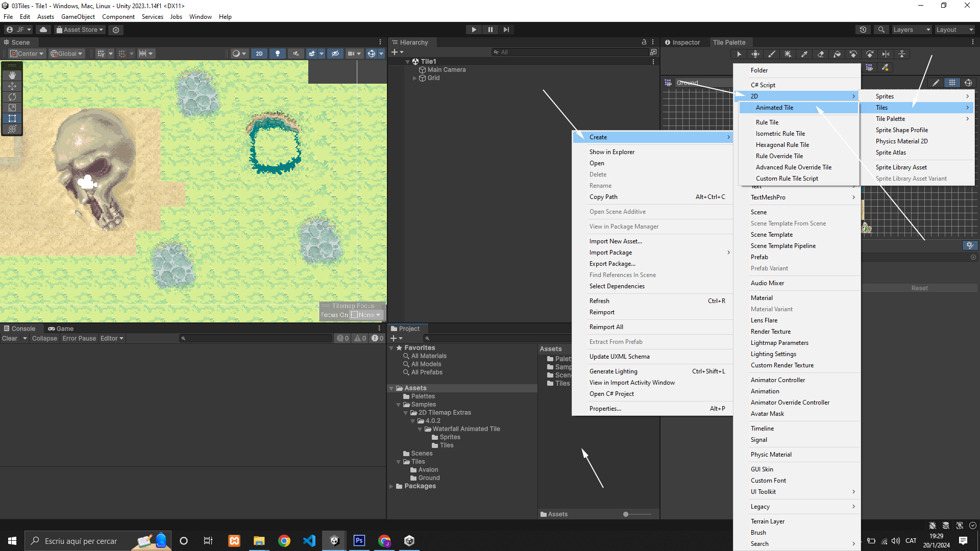Select the eyedropper picker tool in Tile Palette
This screenshot has width=980, height=551.
(x=804, y=54)
